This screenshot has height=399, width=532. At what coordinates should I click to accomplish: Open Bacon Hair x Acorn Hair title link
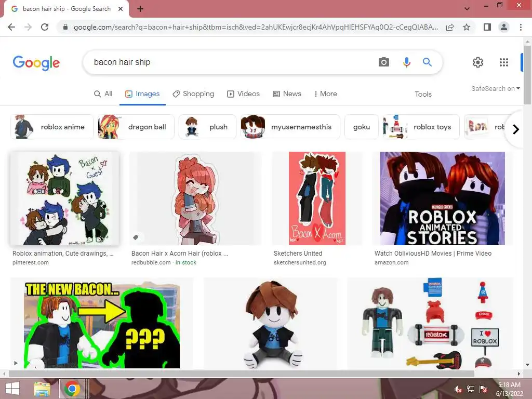[180, 254]
